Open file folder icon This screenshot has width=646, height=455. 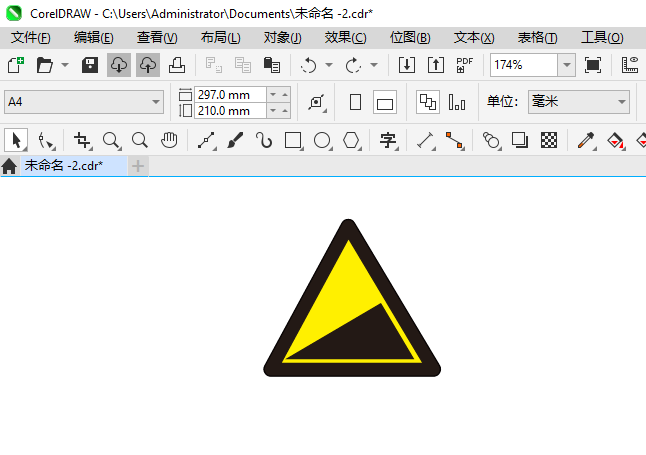tap(44, 65)
